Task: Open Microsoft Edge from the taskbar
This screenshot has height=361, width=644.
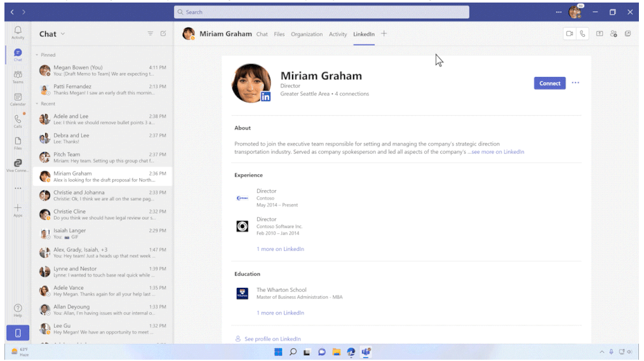Action: pos(351,352)
